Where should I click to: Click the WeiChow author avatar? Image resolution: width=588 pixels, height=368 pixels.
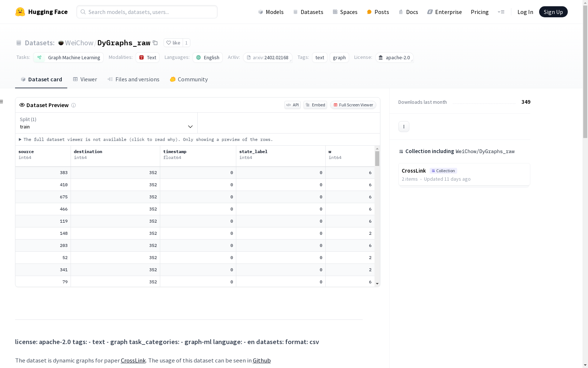(61, 43)
